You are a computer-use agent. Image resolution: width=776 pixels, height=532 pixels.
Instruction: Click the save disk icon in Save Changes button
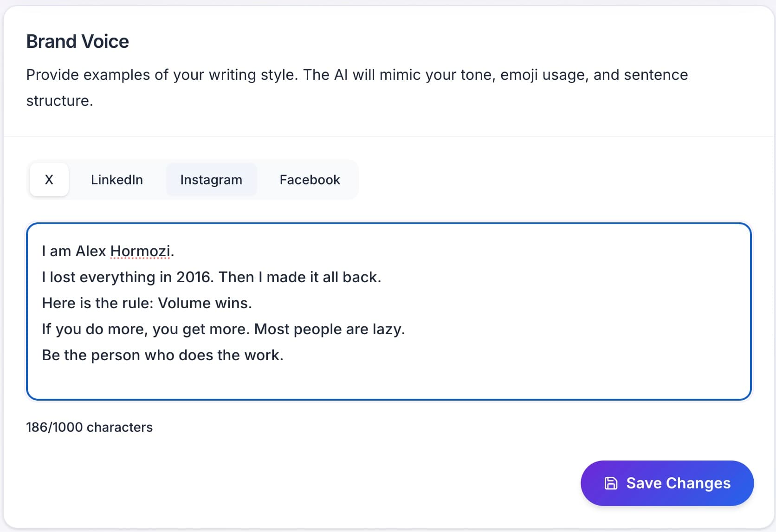pos(612,483)
